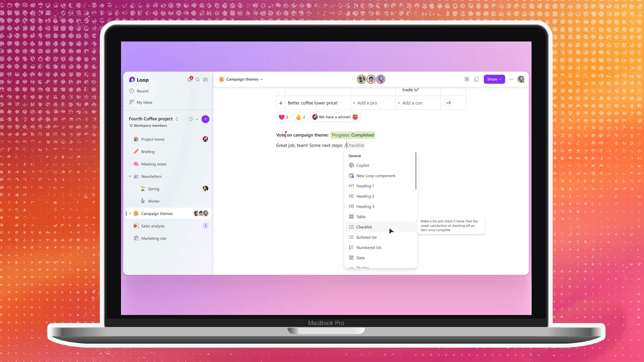The height and width of the screenshot is (362, 644).
Task: Click the Share button to share
Action: pyautogui.click(x=494, y=79)
